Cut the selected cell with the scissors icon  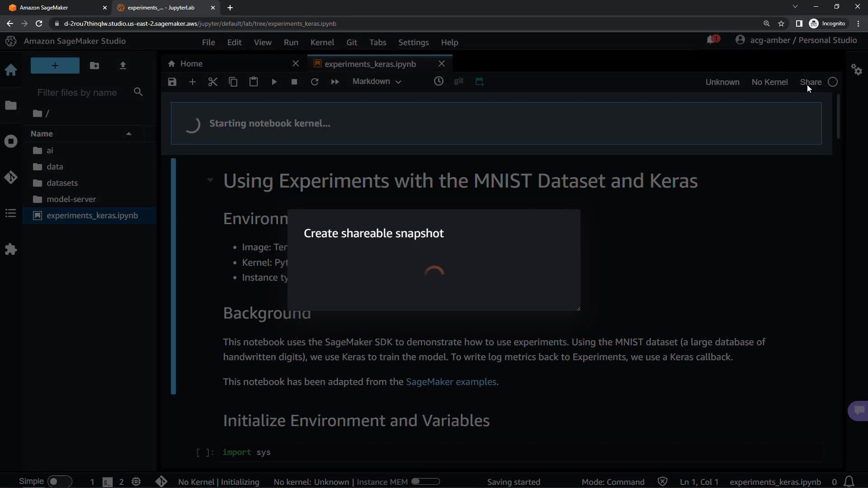[x=212, y=82]
